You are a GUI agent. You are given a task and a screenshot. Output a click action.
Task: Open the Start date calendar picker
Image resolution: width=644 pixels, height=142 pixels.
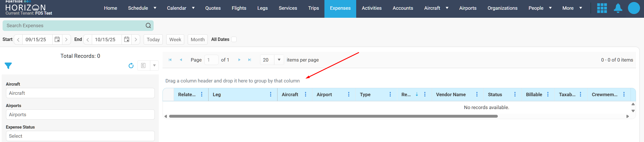coord(57,40)
